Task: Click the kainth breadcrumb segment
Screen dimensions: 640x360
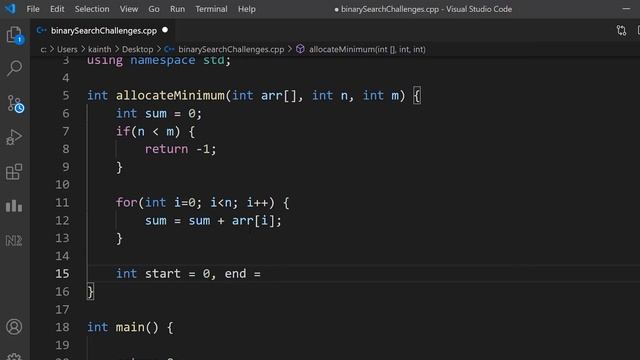Action: (100, 49)
